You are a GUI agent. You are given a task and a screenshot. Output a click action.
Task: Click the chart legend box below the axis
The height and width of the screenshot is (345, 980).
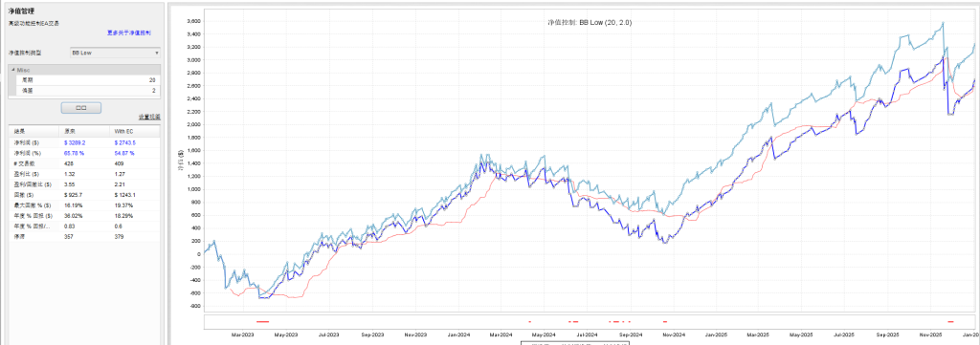coord(575,342)
